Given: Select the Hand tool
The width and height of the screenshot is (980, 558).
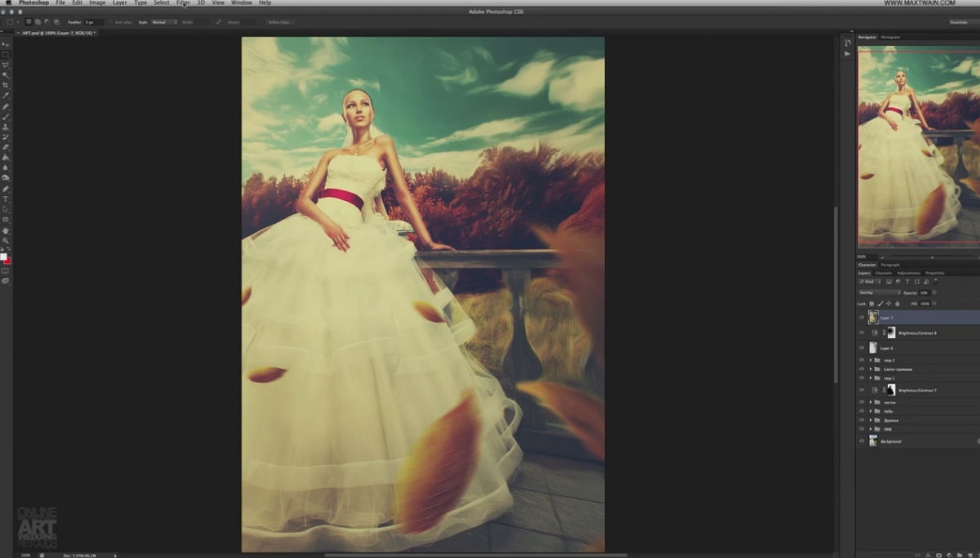Looking at the screenshot, I should pyautogui.click(x=6, y=231).
